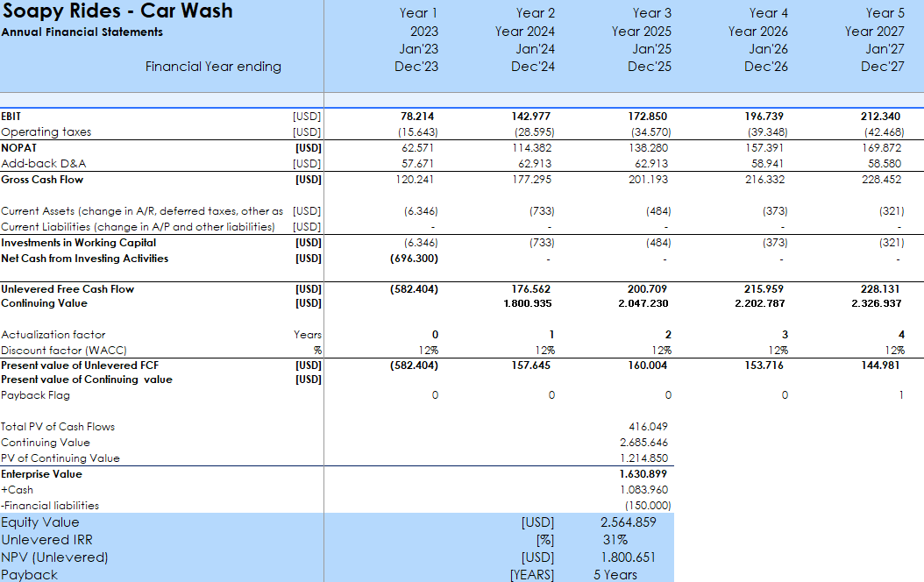This screenshot has height=582, width=924.
Task: Click the Enterprise Value row label
Action: pyautogui.click(x=42, y=474)
